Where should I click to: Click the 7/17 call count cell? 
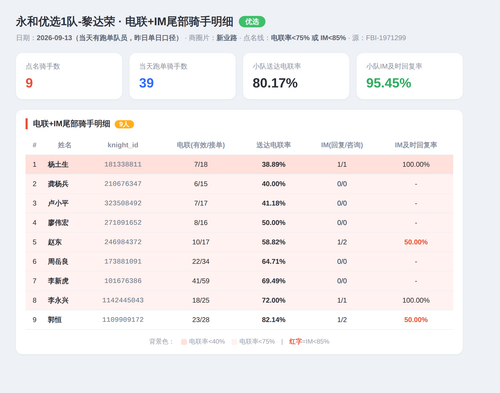click(201, 203)
